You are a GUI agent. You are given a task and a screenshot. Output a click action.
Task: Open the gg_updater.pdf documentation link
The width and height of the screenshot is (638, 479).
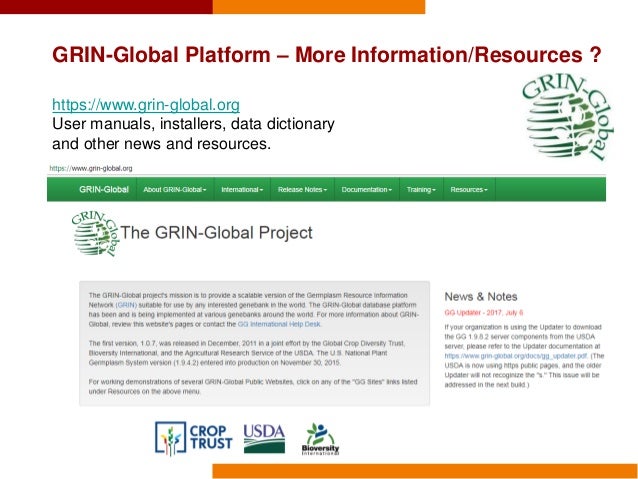(x=516, y=356)
